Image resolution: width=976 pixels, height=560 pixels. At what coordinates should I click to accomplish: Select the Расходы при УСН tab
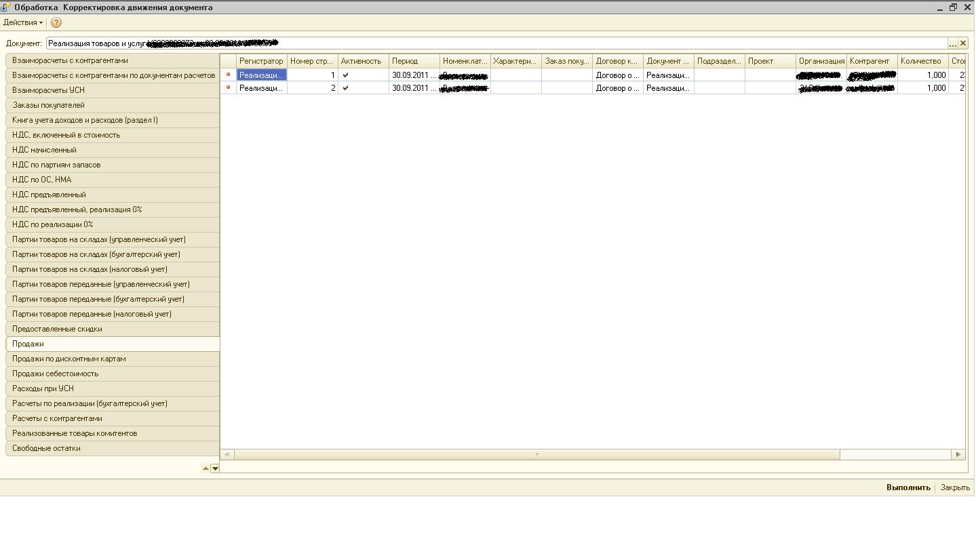coord(112,388)
